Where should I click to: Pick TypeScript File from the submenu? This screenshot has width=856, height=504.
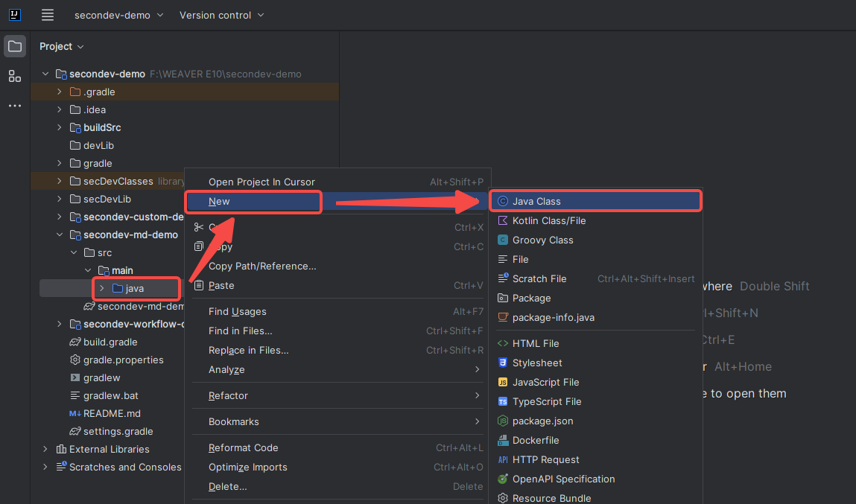(x=546, y=401)
